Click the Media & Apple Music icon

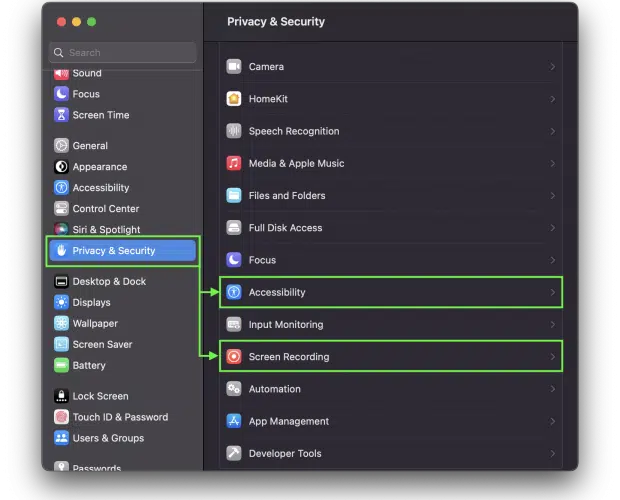click(234, 163)
